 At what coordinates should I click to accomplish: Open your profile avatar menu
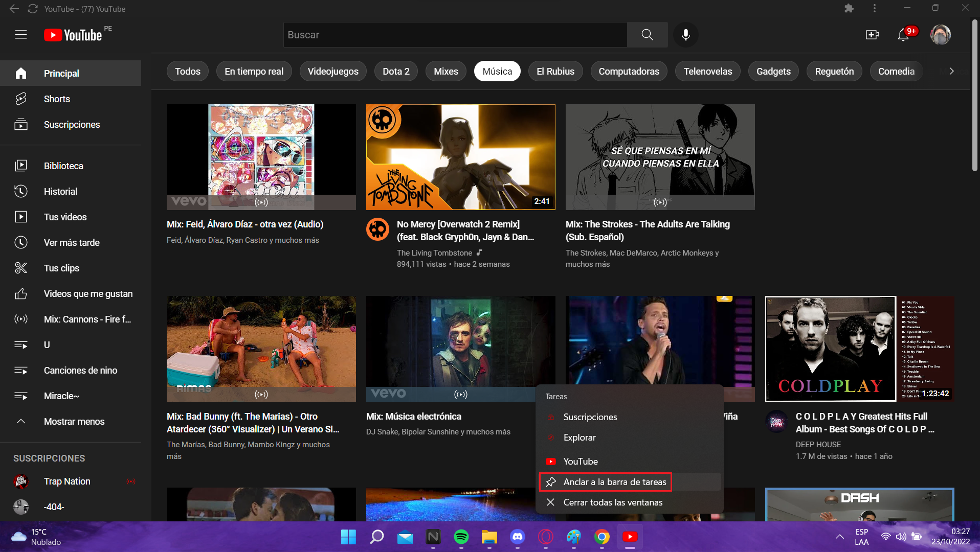point(942,35)
